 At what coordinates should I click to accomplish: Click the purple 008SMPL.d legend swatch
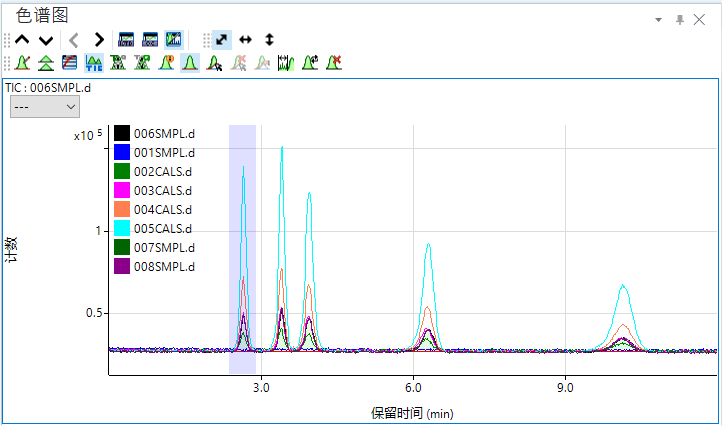[x=122, y=266]
